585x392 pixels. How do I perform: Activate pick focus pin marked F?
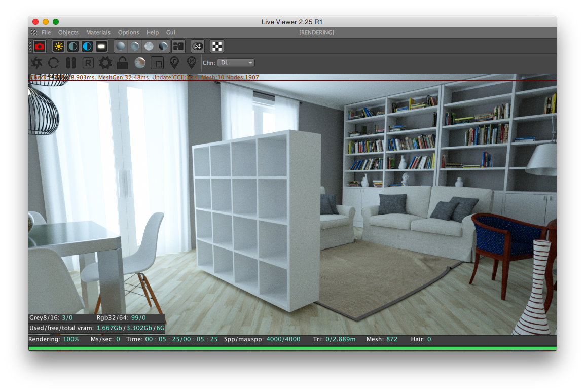point(174,62)
